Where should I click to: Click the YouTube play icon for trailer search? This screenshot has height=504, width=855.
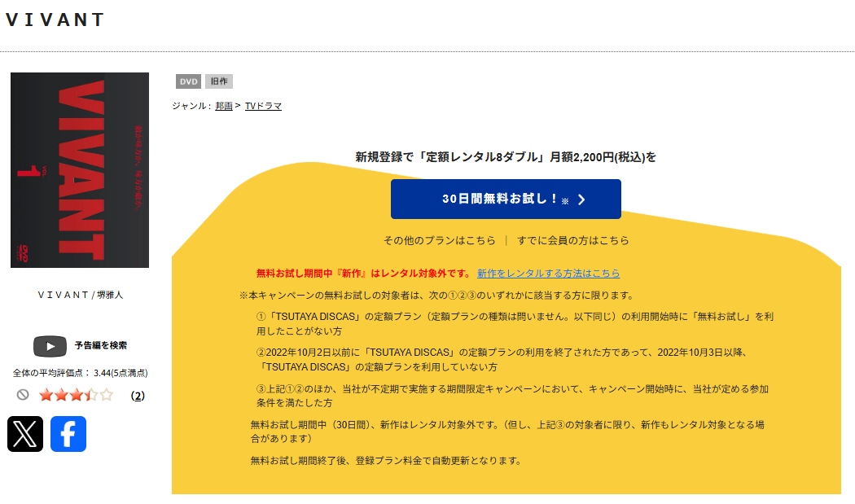coord(50,346)
